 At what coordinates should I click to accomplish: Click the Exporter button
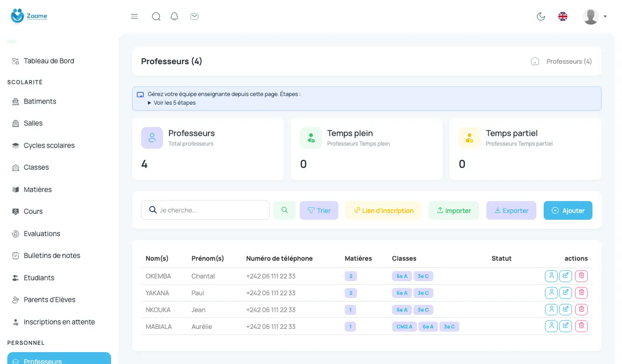pos(511,210)
